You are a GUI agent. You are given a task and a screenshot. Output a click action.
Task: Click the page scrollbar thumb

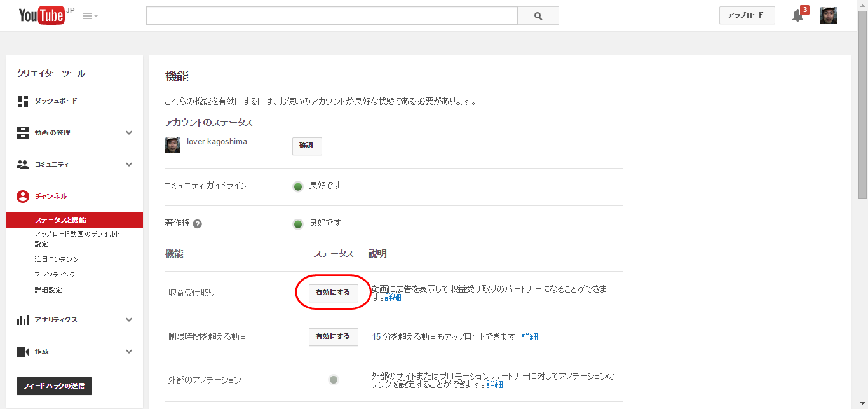[862, 105]
